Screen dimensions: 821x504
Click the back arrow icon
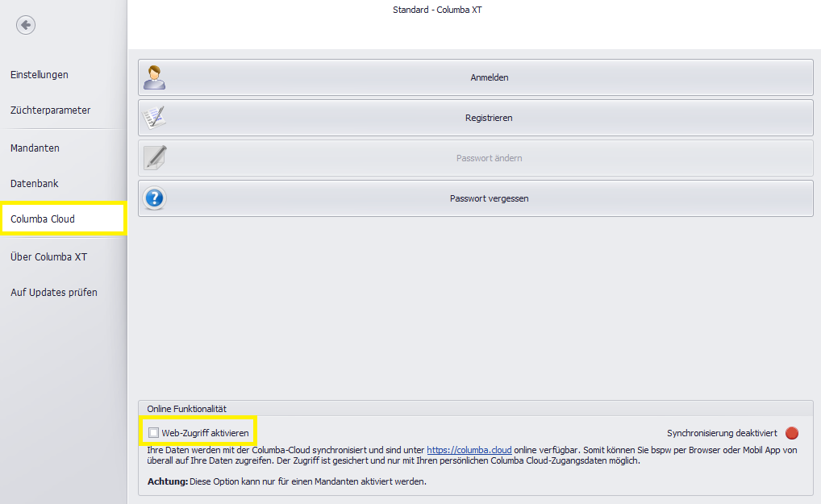pyautogui.click(x=26, y=26)
